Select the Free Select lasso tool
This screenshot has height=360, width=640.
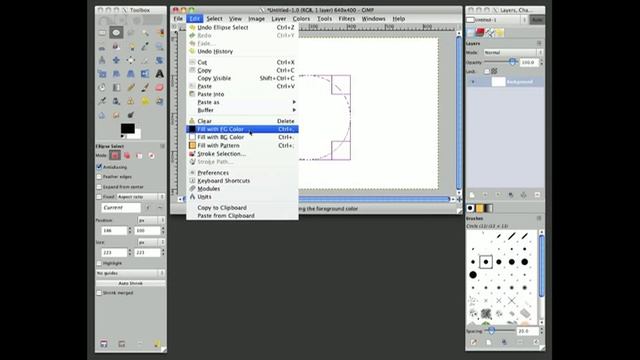click(131, 33)
